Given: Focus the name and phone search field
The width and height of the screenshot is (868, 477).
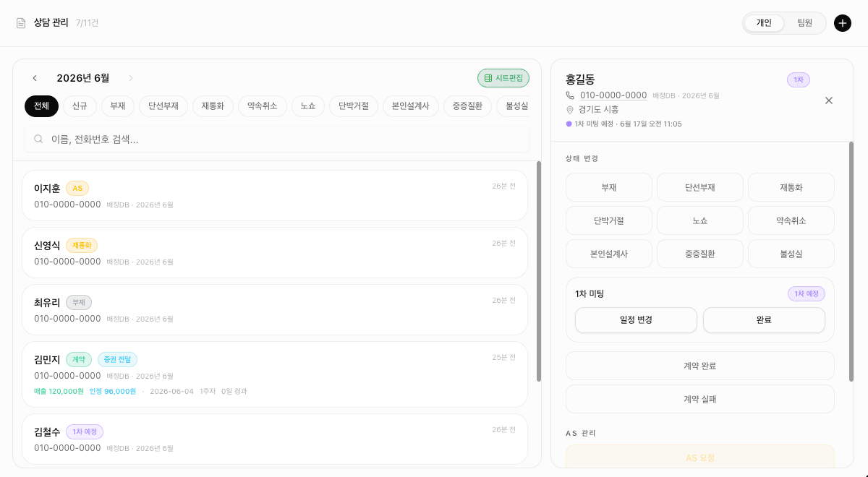Looking at the screenshot, I should pyautogui.click(x=277, y=139).
